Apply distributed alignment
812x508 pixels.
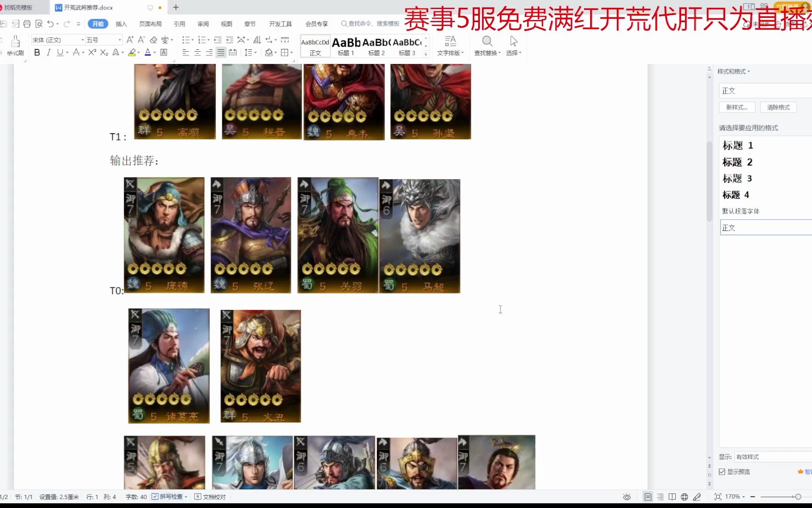coord(233,53)
